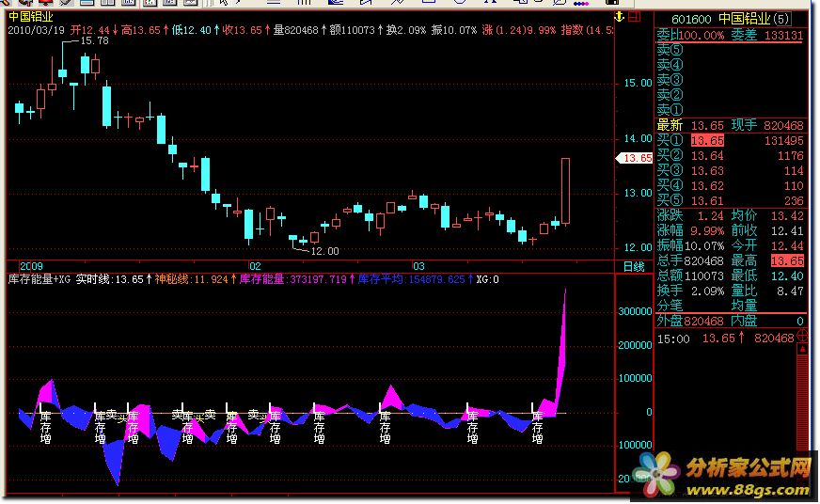
Task: Click the 外盘 820468 value
Action: coord(704,321)
